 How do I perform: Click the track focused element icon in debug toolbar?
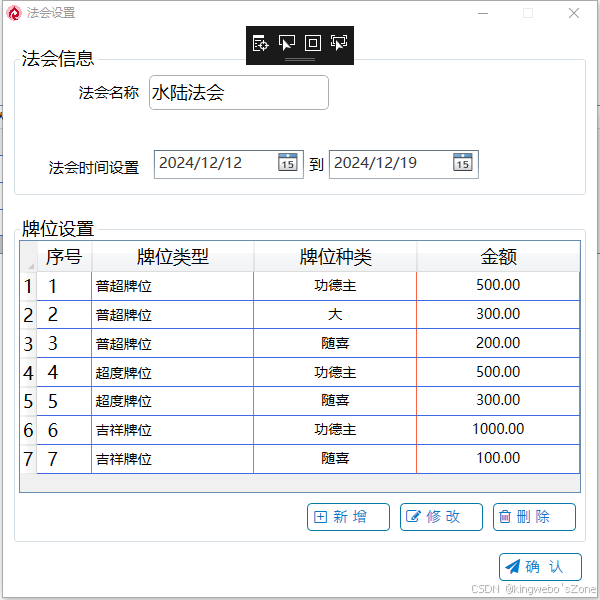click(339, 42)
